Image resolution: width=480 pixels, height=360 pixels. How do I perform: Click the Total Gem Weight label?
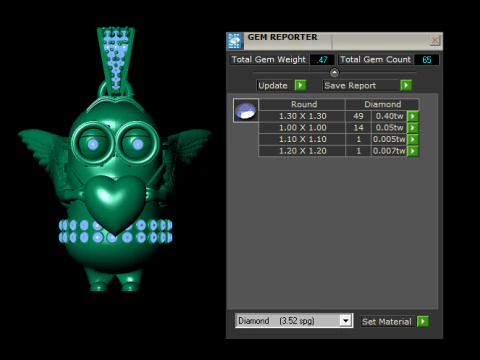tap(268, 60)
